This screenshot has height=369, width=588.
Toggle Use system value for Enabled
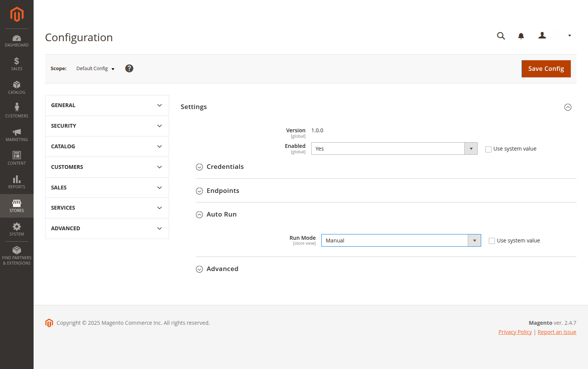coord(488,149)
